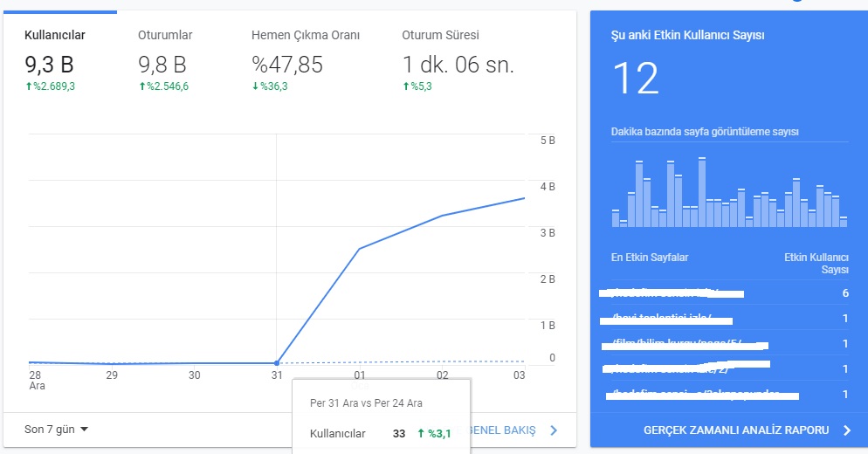Click the session duration 1 dk. 06 sn.
This screenshot has height=454, width=868.
coord(458,65)
